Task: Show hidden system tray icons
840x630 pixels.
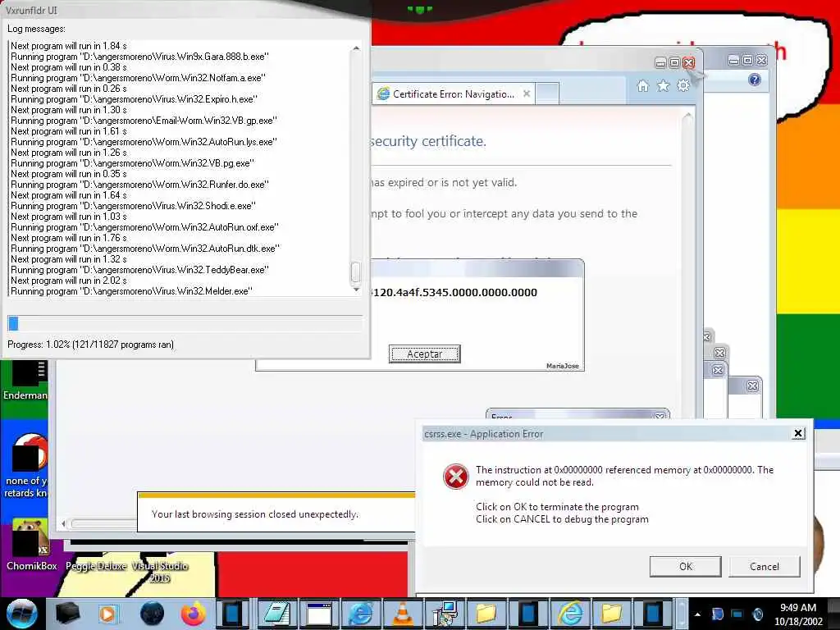Action: click(697, 614)
